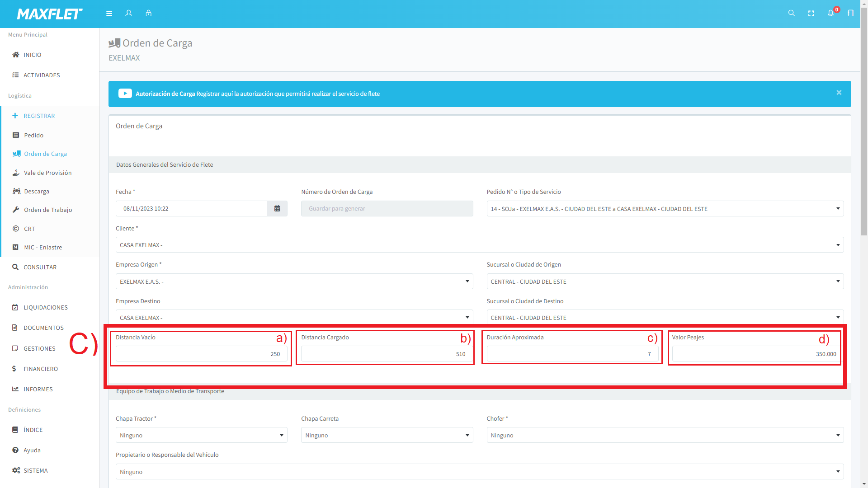Play the Autorización de Carga video icon

click(x=125, y=94)
